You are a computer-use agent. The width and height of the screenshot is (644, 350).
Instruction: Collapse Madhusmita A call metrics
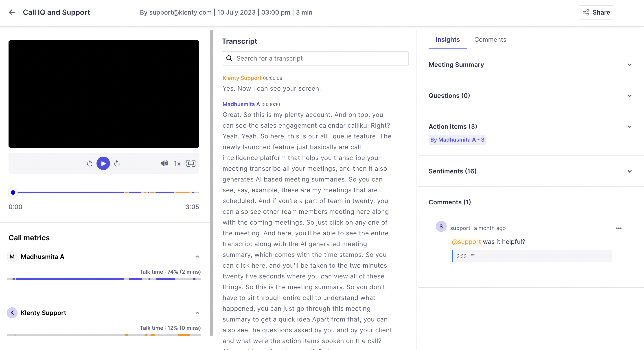tap(197, 257)
